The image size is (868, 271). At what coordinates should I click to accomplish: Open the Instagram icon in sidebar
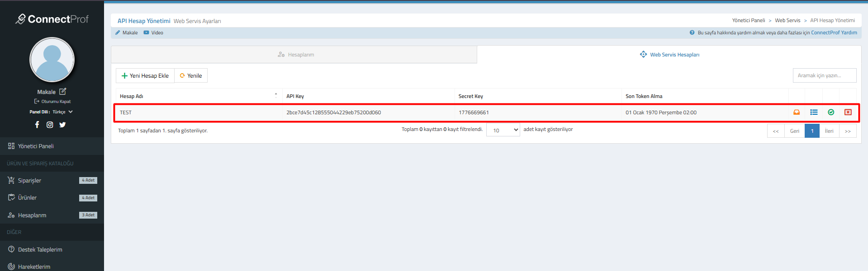point(50,125)
